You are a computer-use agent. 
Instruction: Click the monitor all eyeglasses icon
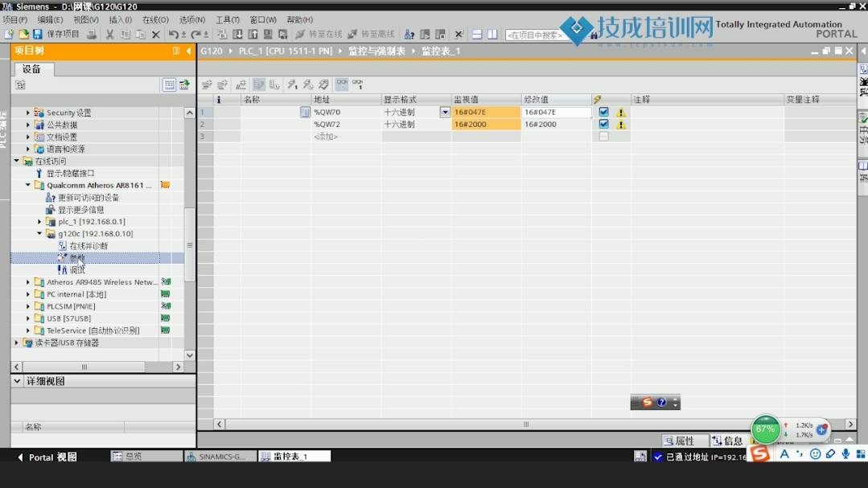click(x=342, y=84)
